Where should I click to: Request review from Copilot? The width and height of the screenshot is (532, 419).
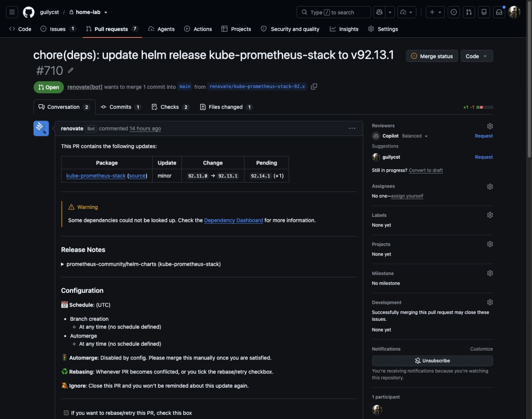pyautogui.click(x=483, y=136)
